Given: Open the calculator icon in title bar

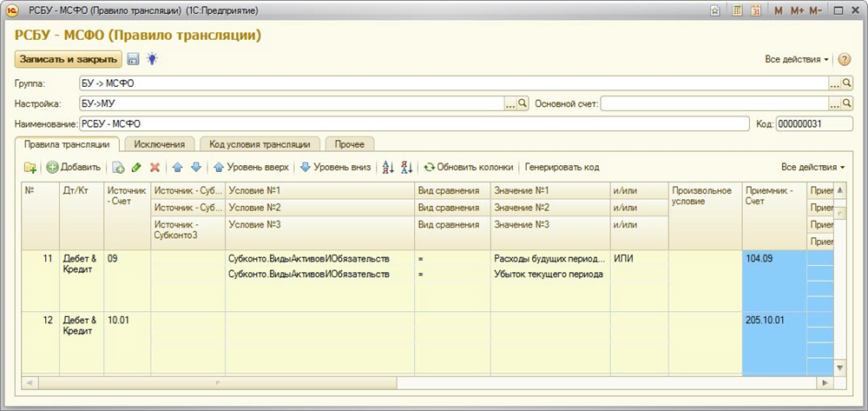Looking at the screenshot, I should [x=737, y=10].
